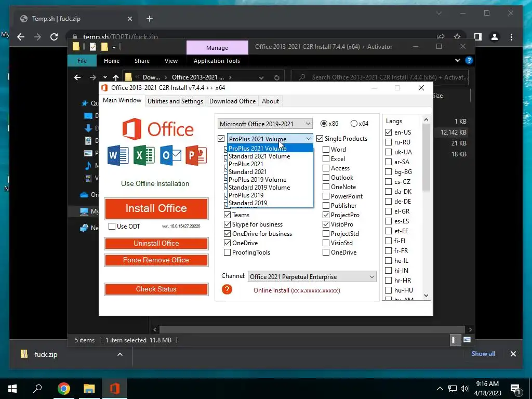The image size is (532, 399).
Task: Click the Check Status button
Action: [156, 289]
